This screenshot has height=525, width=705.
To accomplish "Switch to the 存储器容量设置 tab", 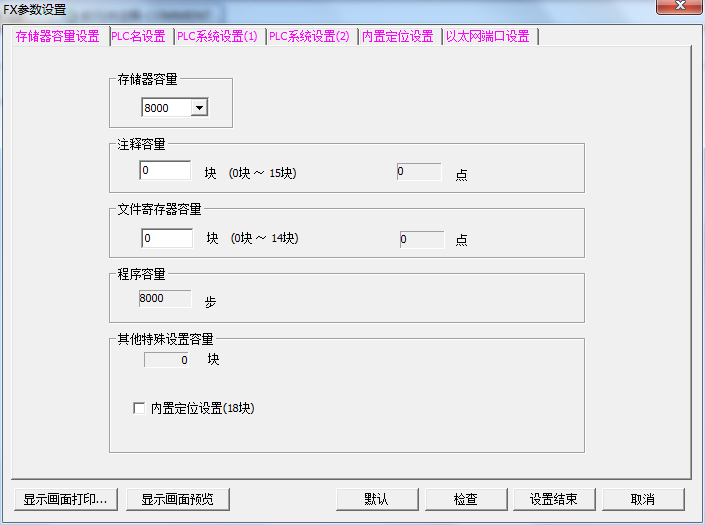I will click(x=58, y=36).
